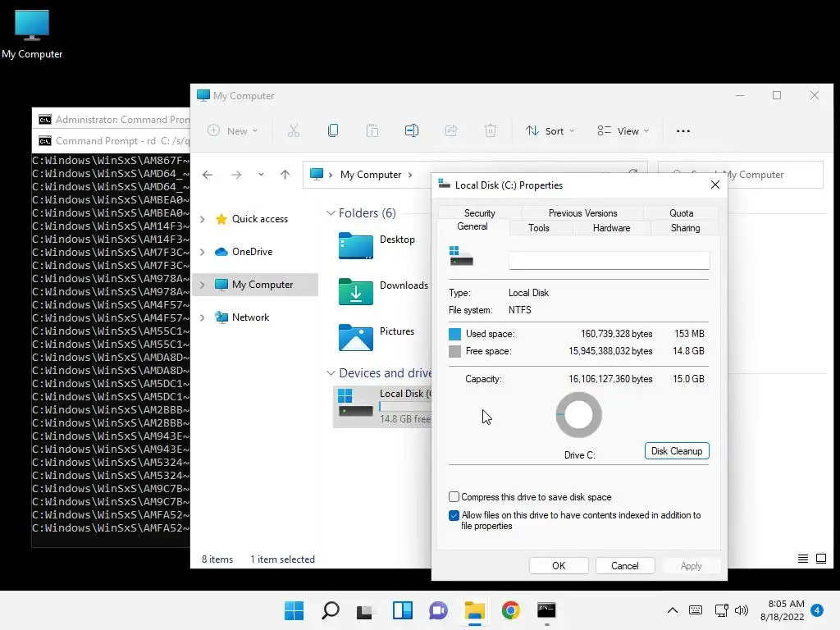This screenshot has width=840, height=630.
Task: Click the Share icon in Explorer toolbar
Action: pos(451,130)
